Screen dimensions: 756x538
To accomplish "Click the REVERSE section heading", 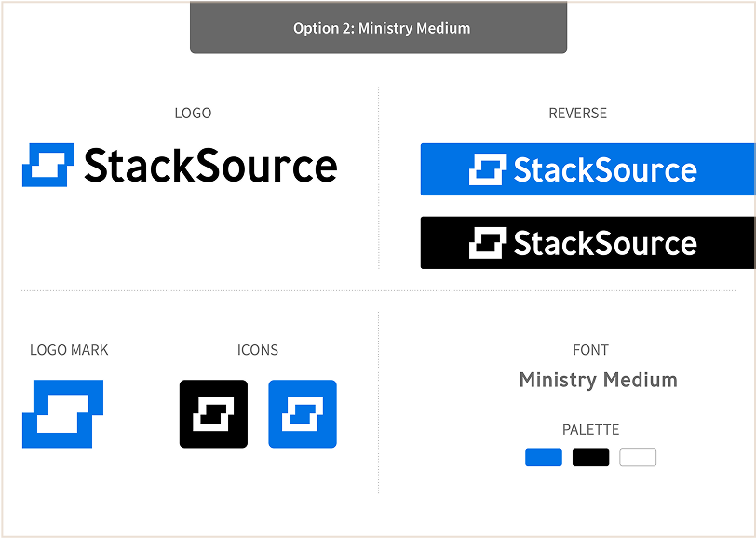I will click(577, 114).
